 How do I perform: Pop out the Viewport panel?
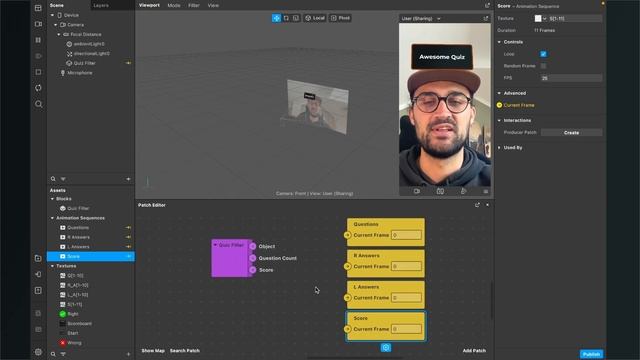coord(487,5)
